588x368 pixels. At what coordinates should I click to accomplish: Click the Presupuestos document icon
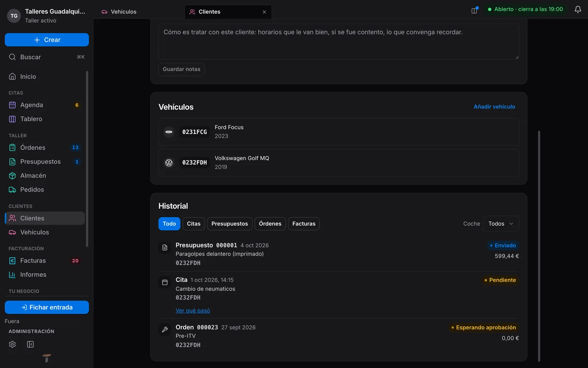click(x=12, y=162)
